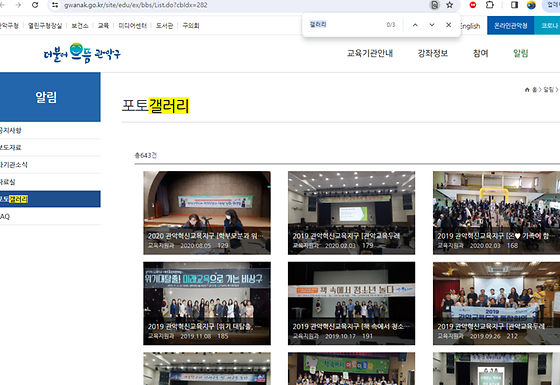Open the 2019.11.08 위기 대탈출 thumbnail

pos(207,303)
